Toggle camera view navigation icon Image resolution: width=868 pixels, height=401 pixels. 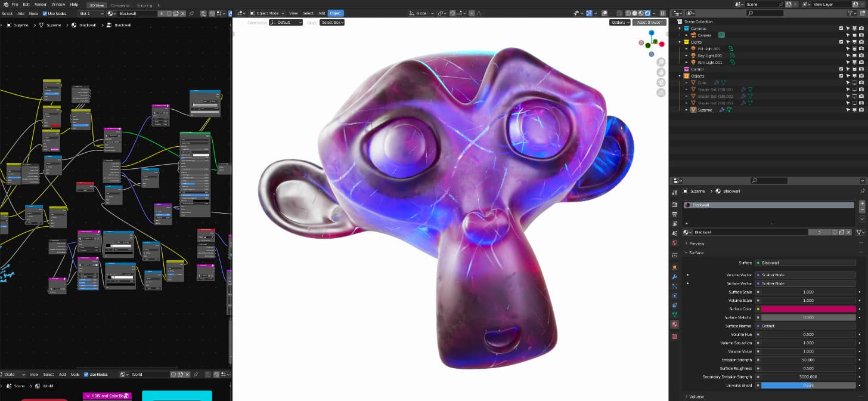tap(661, 82)
